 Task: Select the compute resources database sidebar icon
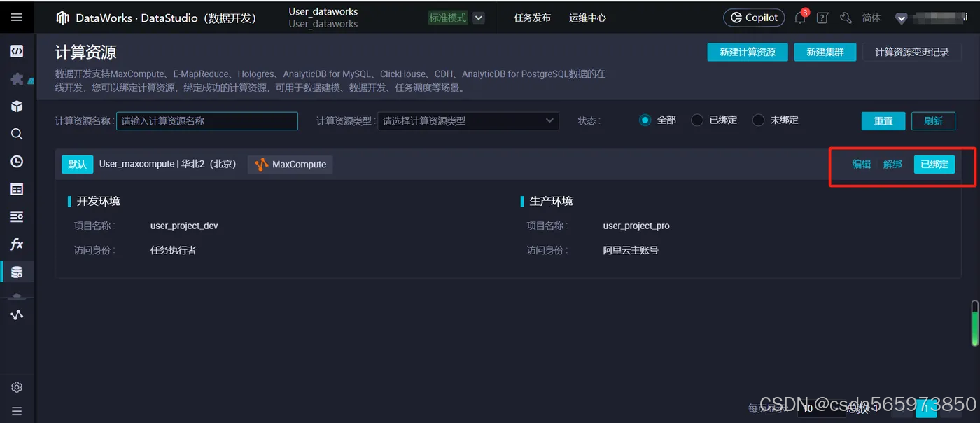pyautogui.click(x=17, y=272)
